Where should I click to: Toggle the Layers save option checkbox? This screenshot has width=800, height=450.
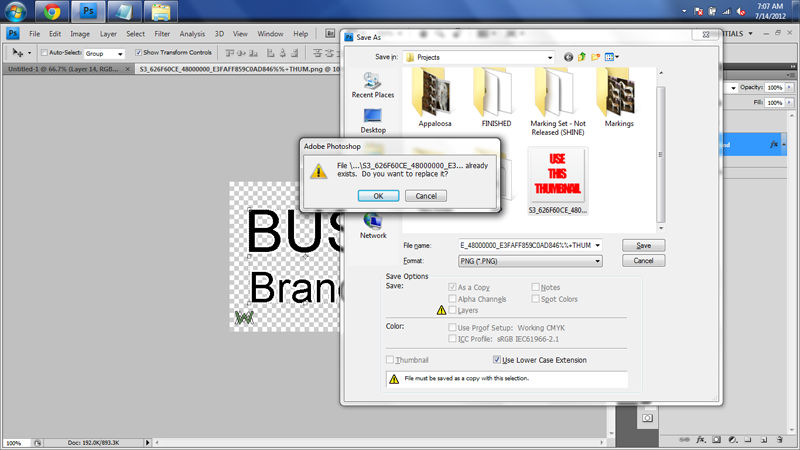tap(452, 310)
